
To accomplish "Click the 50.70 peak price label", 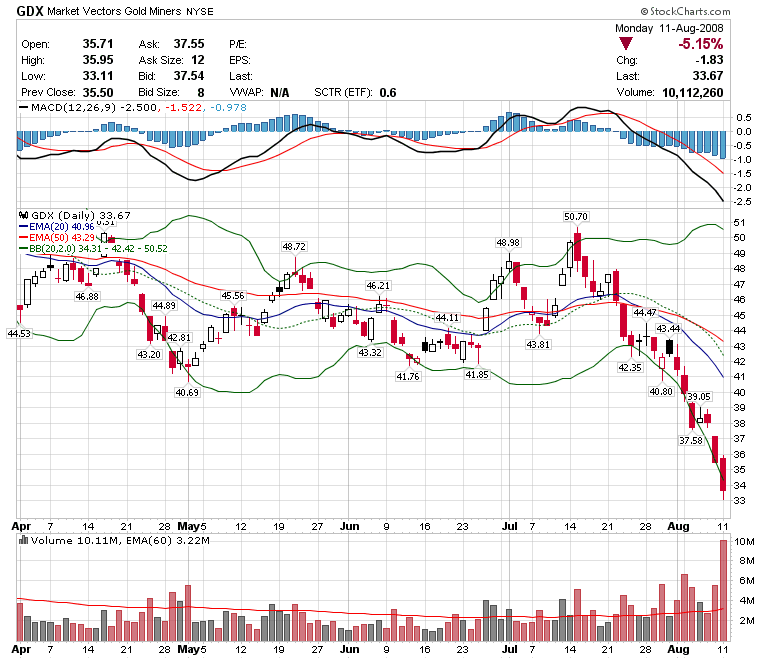I will (576, 216).
